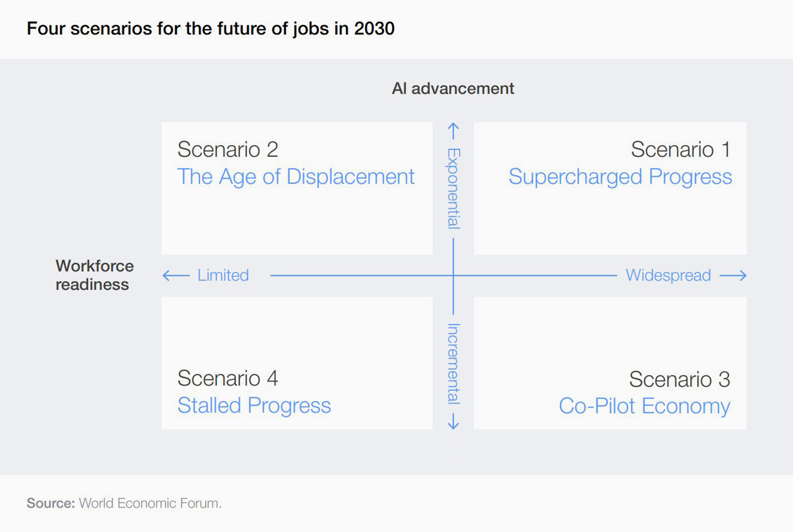The width and height of the screenshot is (793, 532).
Task: Select the Stalled Progress label
Action: [254, 406]
